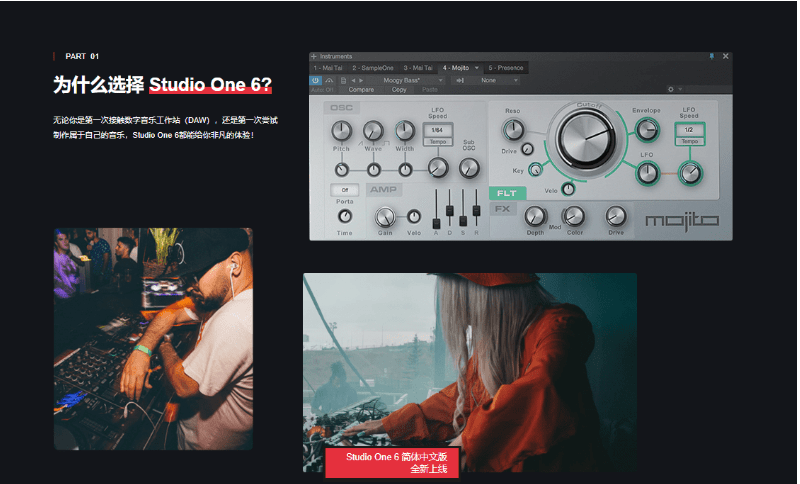Click the add plus icon beside Instruments
The height and width of the screenshot is (484, 800).
(314, 56)
